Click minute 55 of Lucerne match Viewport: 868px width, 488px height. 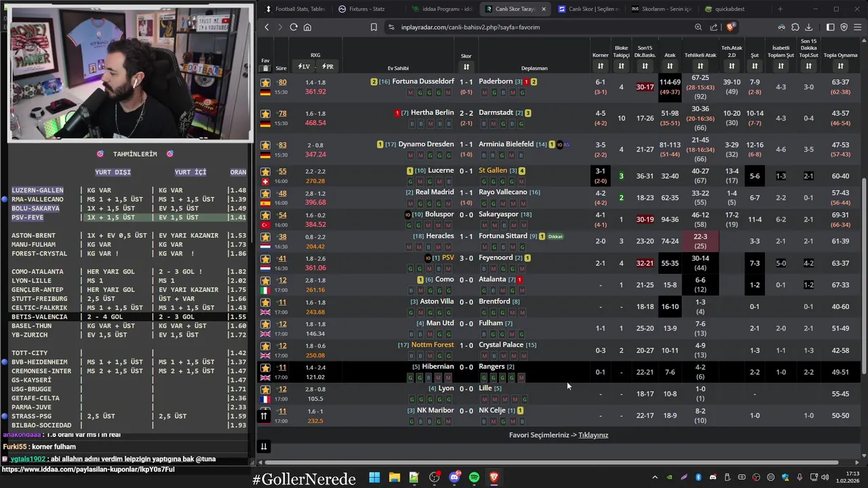coord(281,171)
